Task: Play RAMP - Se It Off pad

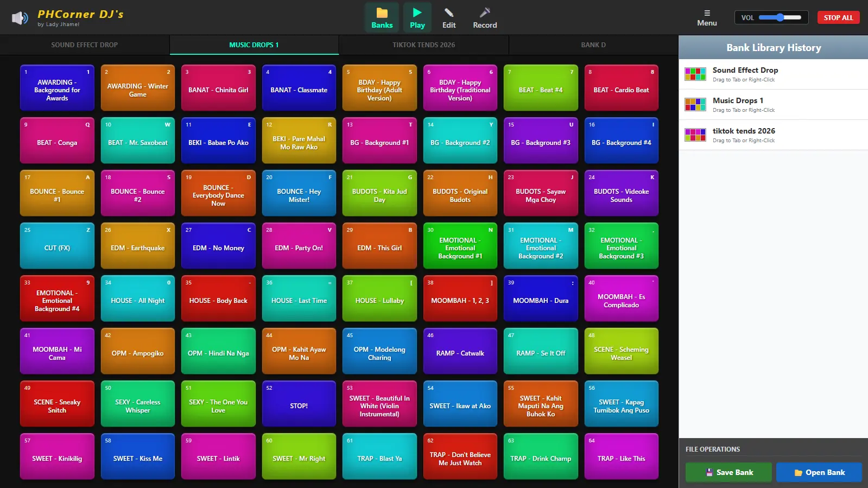Action: (x=541, y=351)
